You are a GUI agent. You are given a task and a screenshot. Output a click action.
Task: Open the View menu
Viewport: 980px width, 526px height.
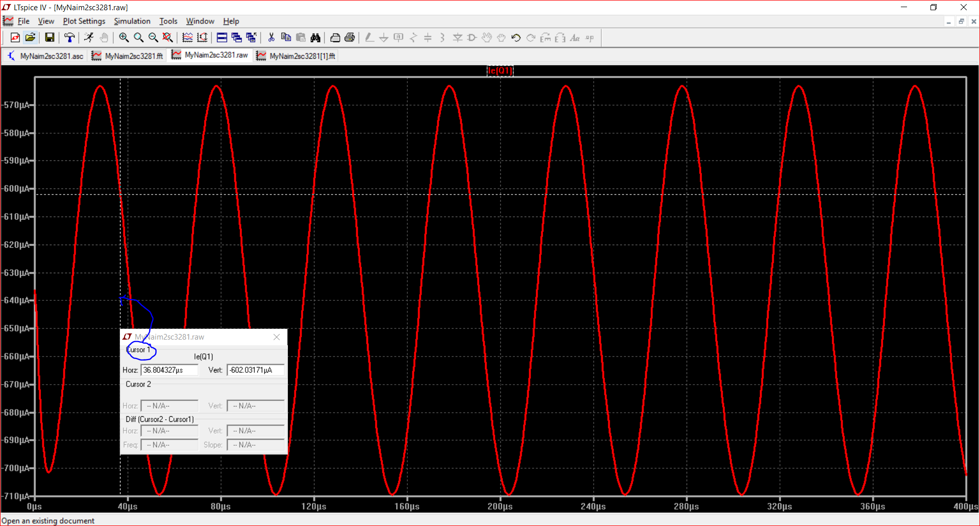pos(46,21)
